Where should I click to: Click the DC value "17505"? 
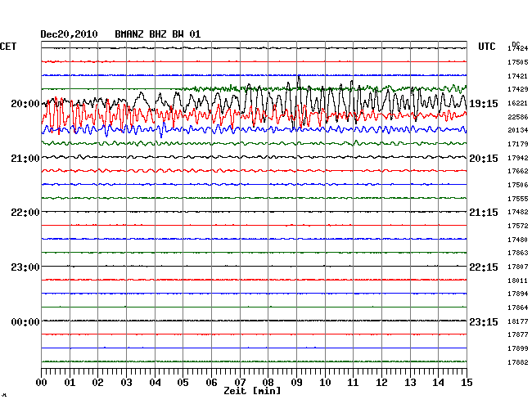pyautogui.click(x=518, y=62)
